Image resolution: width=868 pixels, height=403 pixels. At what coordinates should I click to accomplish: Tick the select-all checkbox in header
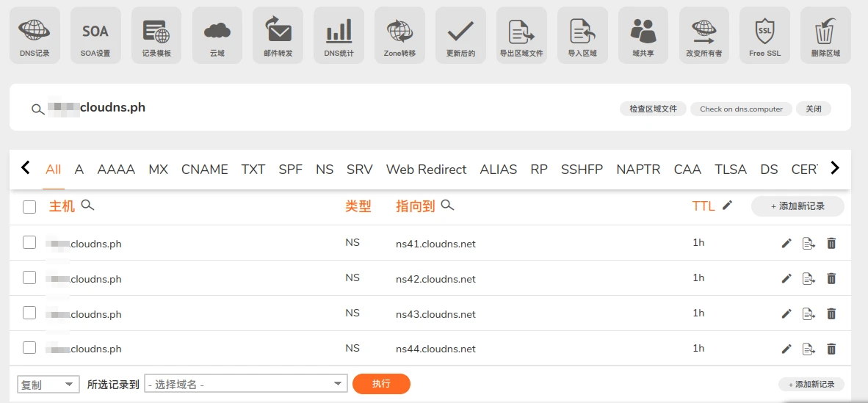(29, 207)
